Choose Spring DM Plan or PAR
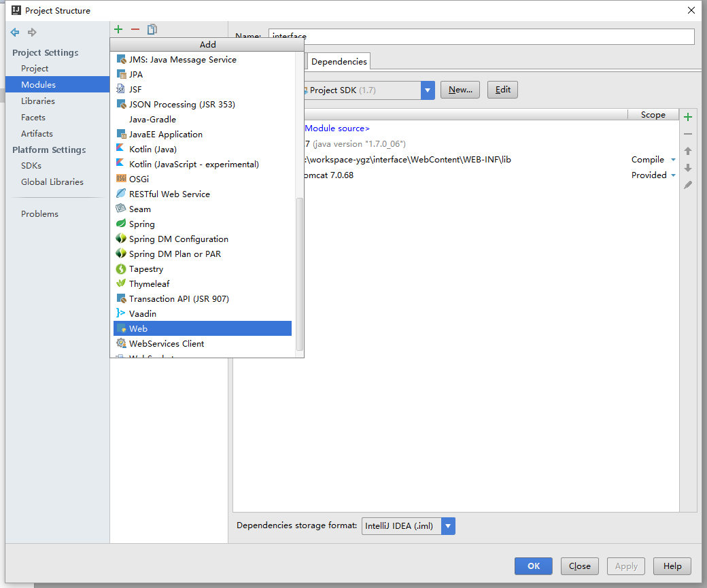This screenshot has width=707, height=588. click(x=203, y=254)
